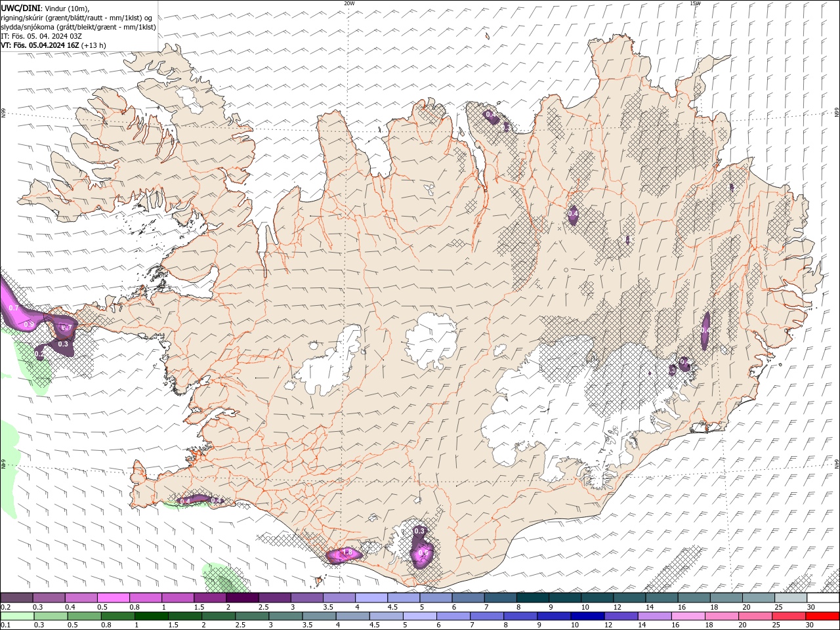Click the 20 pink swatch, lower legend row
This screenshot has height=630, width=840.
(755, 616)
